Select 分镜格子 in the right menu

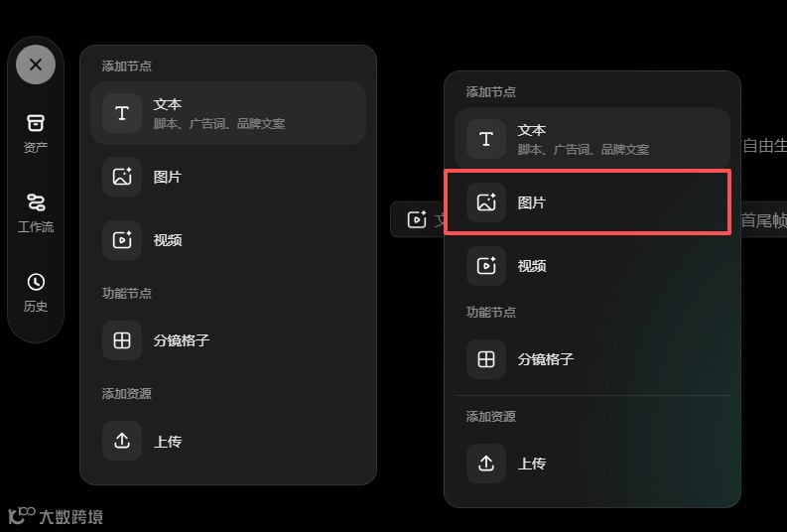tap(592, 359)
